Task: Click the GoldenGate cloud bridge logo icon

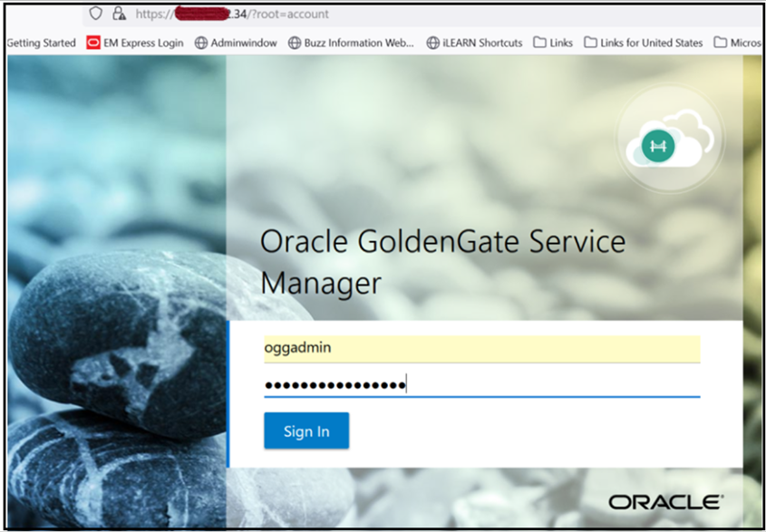Action: 670,140
